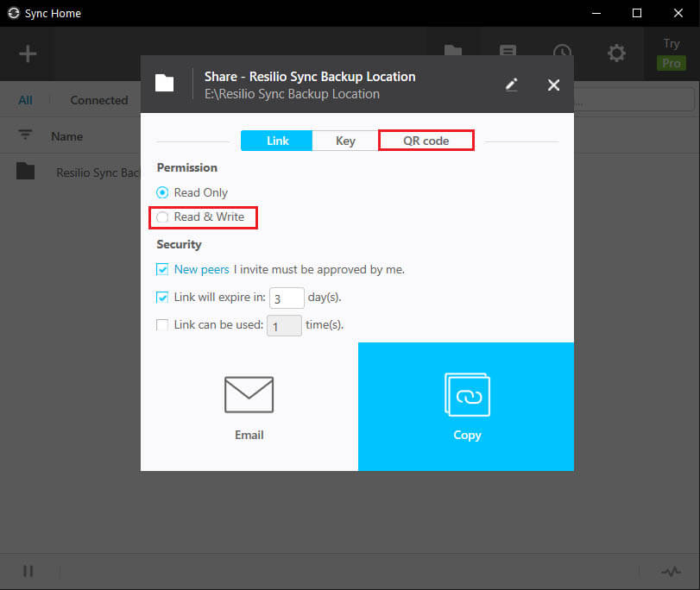Open the activity graph icon
The height and width of the screenshot is (590, 700).
point(671,571)
